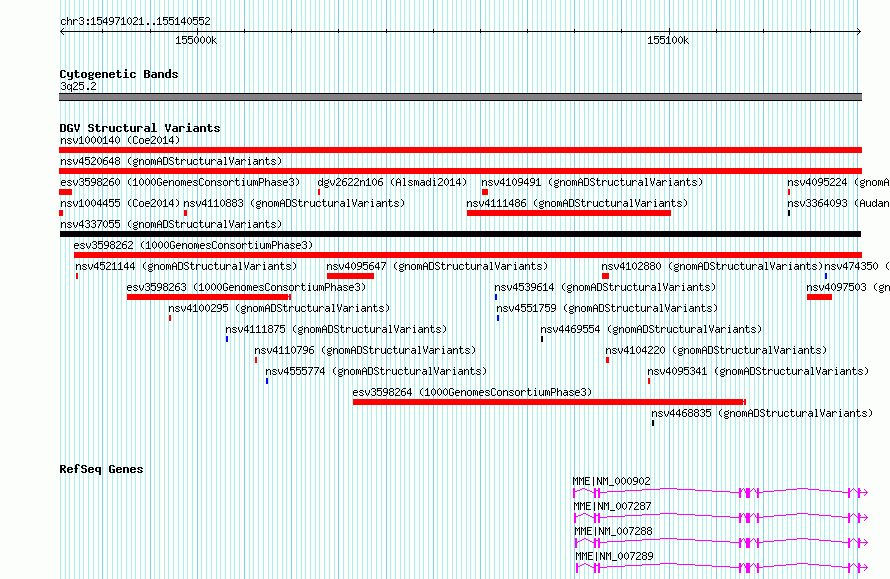
Task: Select the nsv3364093 variant label
Action: point(838,203)
